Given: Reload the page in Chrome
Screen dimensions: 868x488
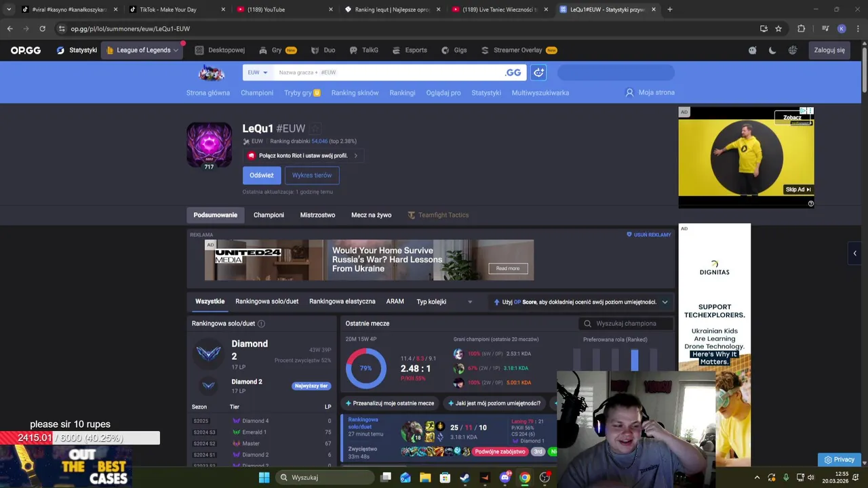Looking at the screenshot, I should 42,28.
